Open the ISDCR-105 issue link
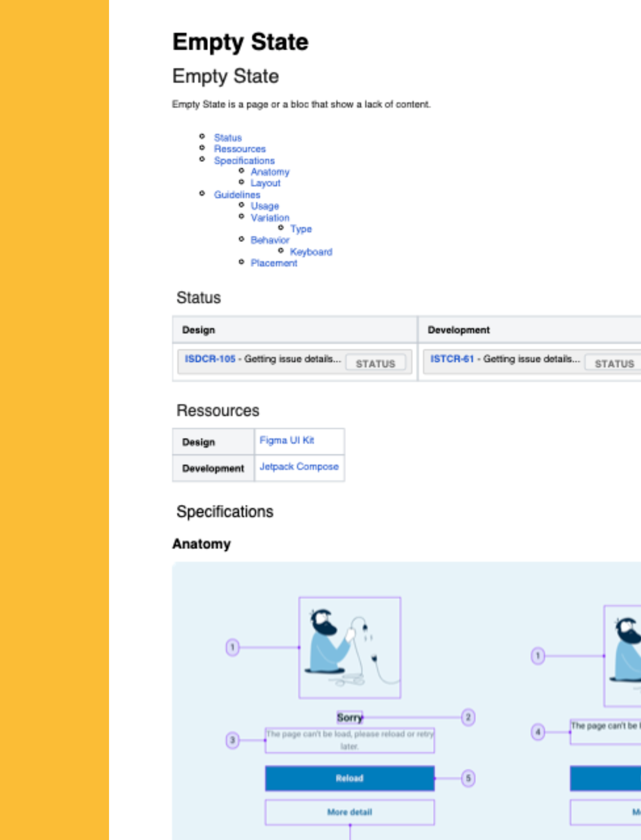641x840 pixels. pyautogui.click(x=210, y=359)
